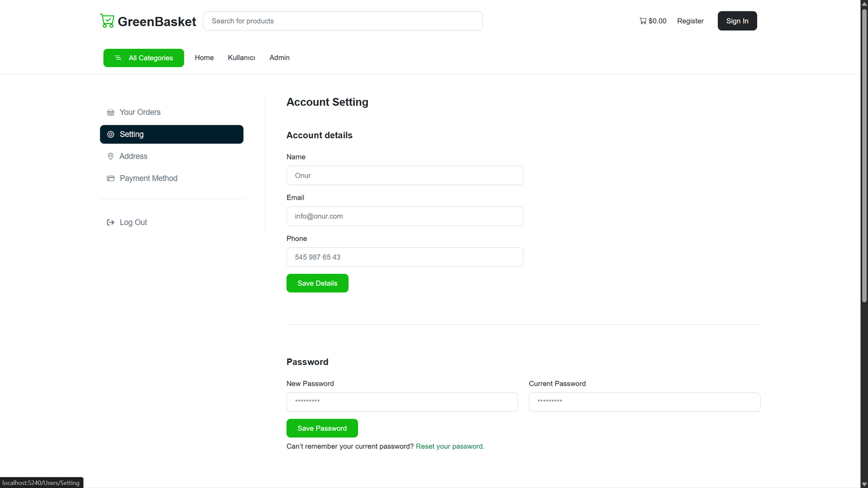868x488 pixels.
Task: Click the location pin icon for Address
Action: pyautogui.click(x=111, y=156)
